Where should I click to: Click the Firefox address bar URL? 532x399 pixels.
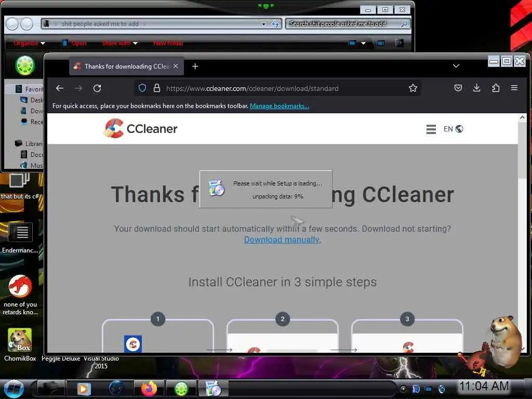pyautogui.click(x=252, y=88)
